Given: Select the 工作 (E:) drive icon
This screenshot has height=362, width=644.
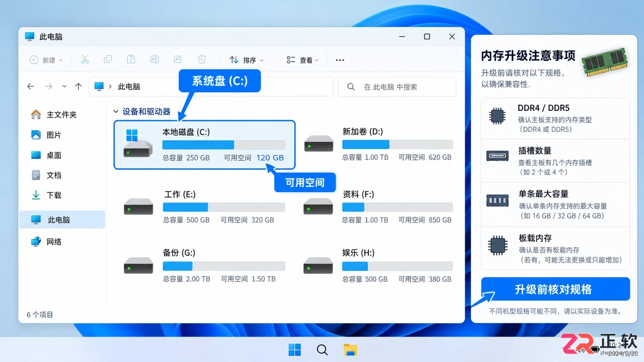Looking at the screenshot, I should [x=139, y=207].
